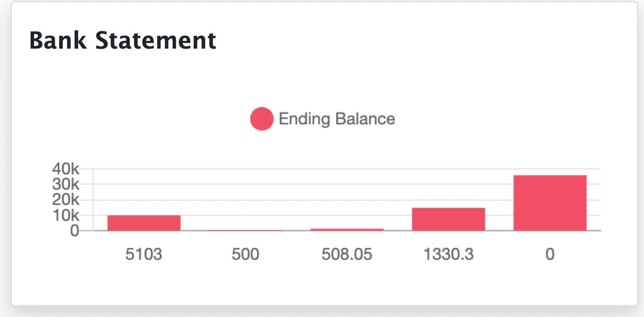This screenshot has width=644, height=317.
Task: Select the 30k y-axis label
Action: [65, 185]
